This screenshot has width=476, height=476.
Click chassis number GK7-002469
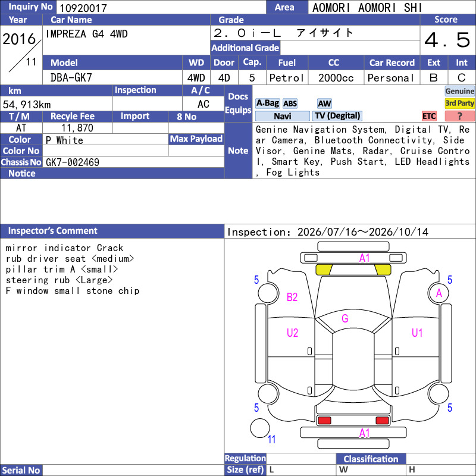coord(72,162)
